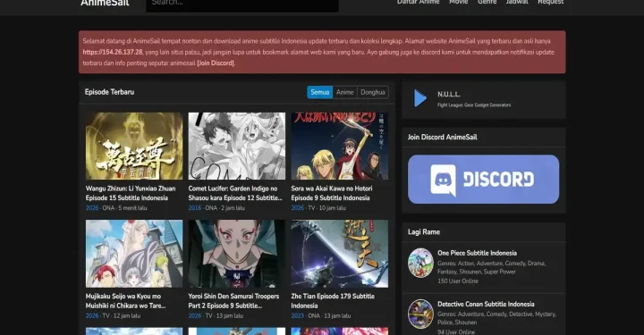Click Fight League: Gear Gadget Generators subtitle
This screenshot has height=335, width=644.
[x=474, y=105]
